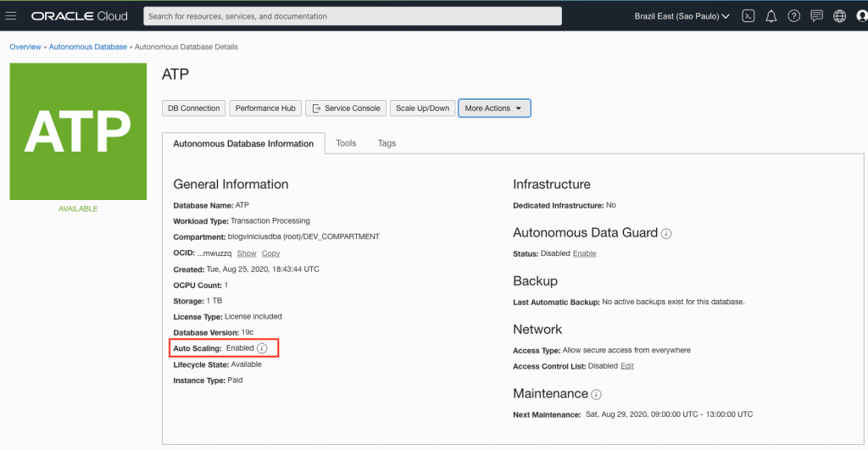This screenshot has height=450, width=868.
Task: Go to Autonomous Database breadcrumb
Action: click(x=88, y=47)
